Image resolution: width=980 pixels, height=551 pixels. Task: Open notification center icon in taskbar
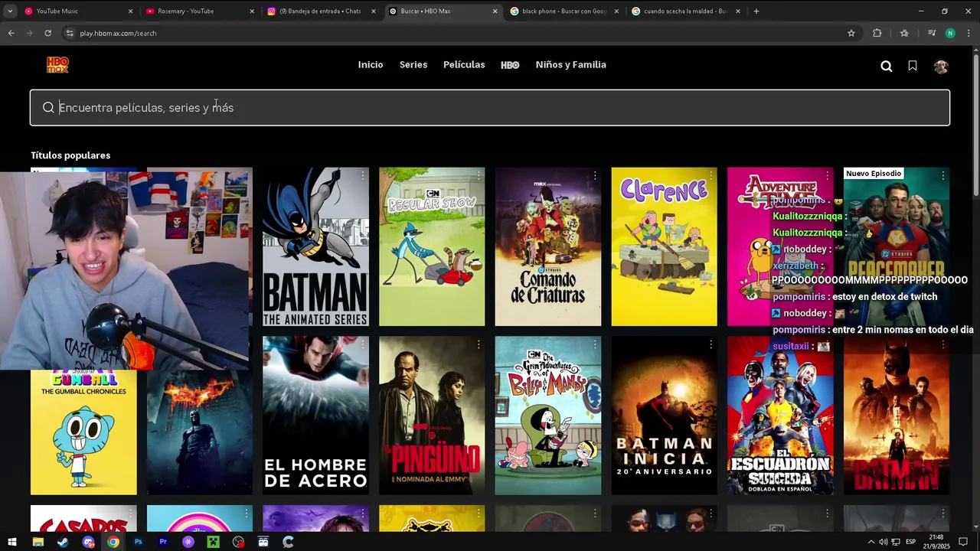pyautogui.click(x=963, y=542)
